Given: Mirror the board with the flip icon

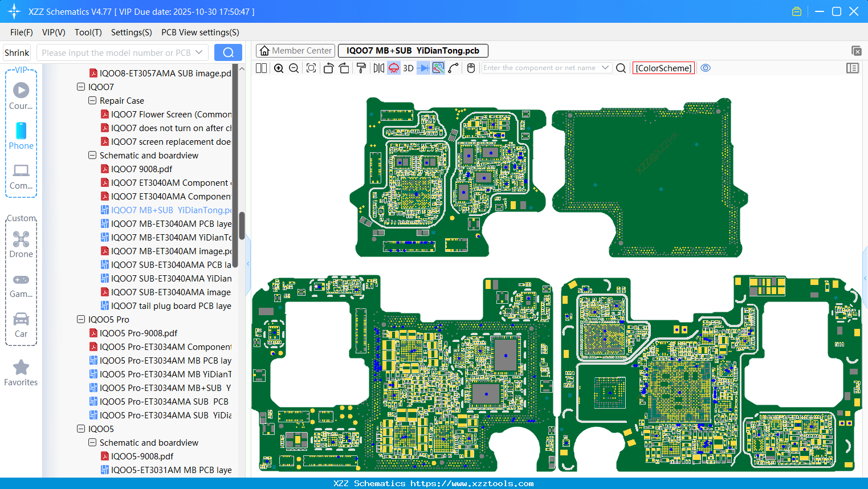Looking at the screenshot, I should pyautogui.click(x=379, y=68).
